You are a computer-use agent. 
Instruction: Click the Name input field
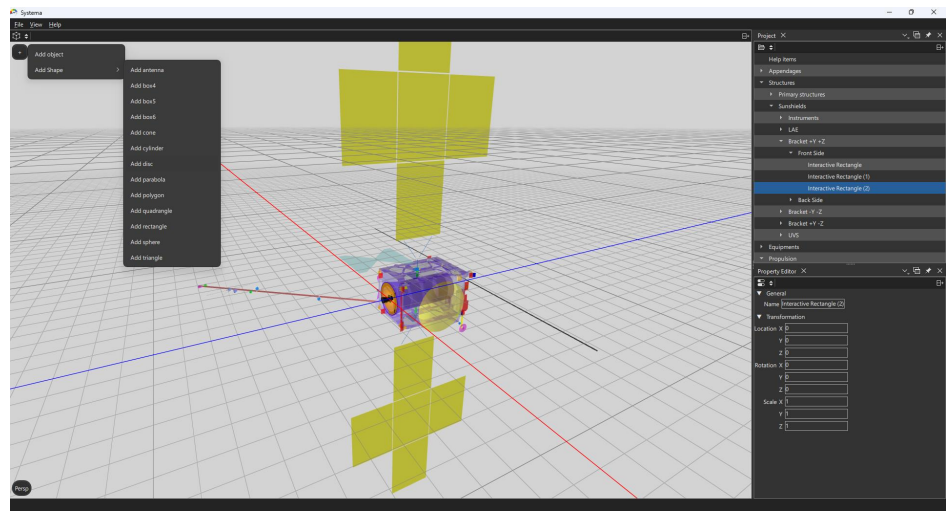coord(812,304)
